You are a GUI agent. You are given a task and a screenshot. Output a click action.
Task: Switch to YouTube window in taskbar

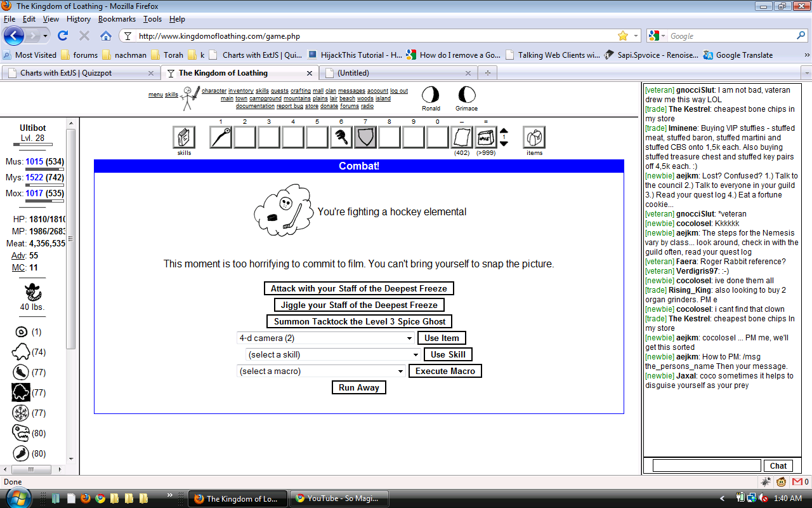coord(340,498)
